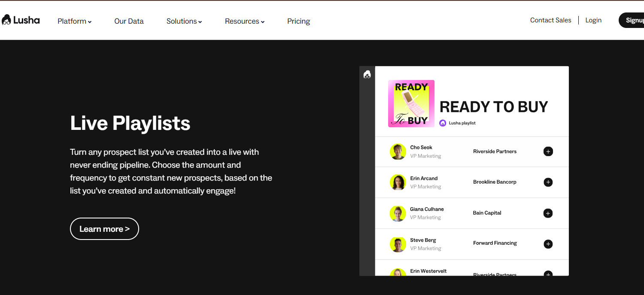Open the Platform dropdown menu
The height and width of the screenshot is (295, 644).
click(75, 21)
